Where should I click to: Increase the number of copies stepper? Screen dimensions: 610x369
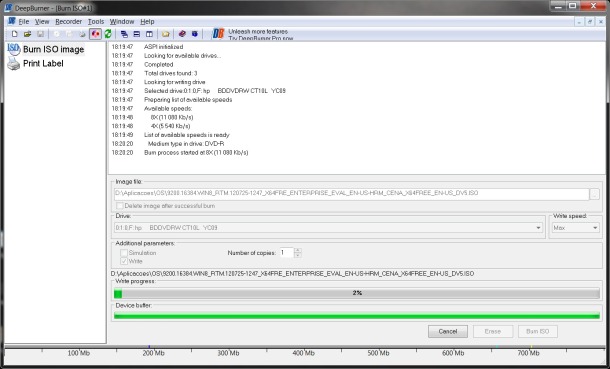pyautogui.click(x=298, y=250)
